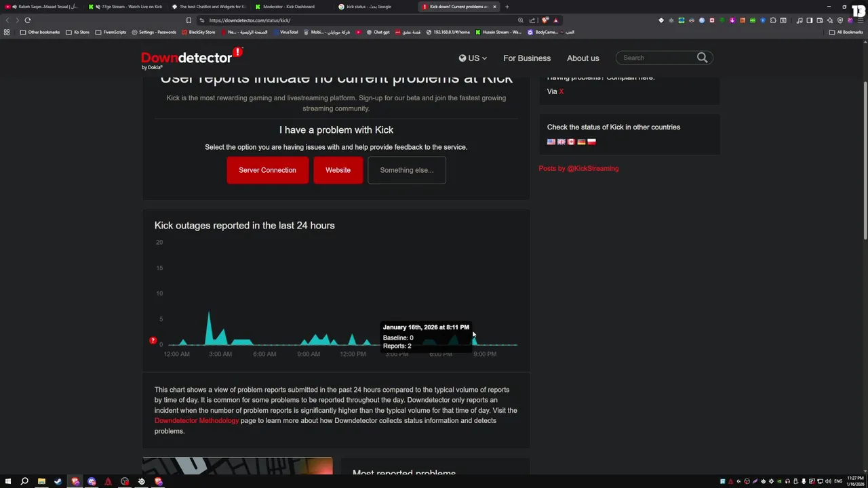Open the Ko Store bookmark folder
This screenshot has width=868, height=488.
tap(77, 32)
